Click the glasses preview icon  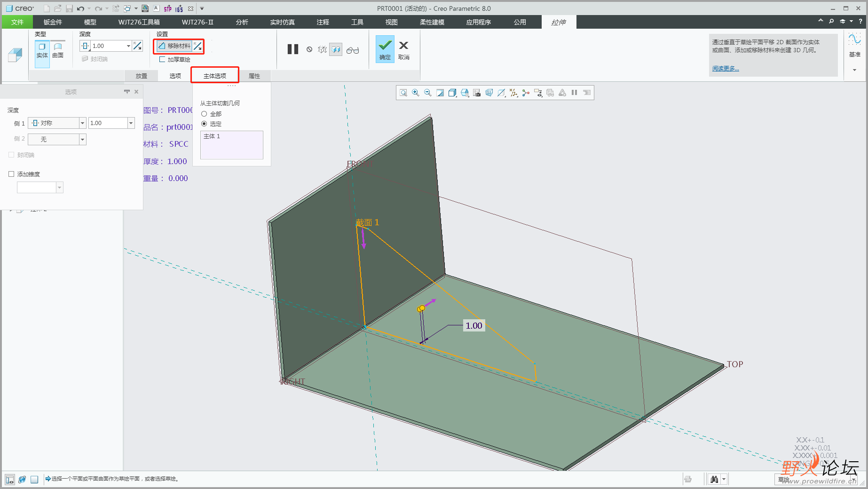[353, 50]
